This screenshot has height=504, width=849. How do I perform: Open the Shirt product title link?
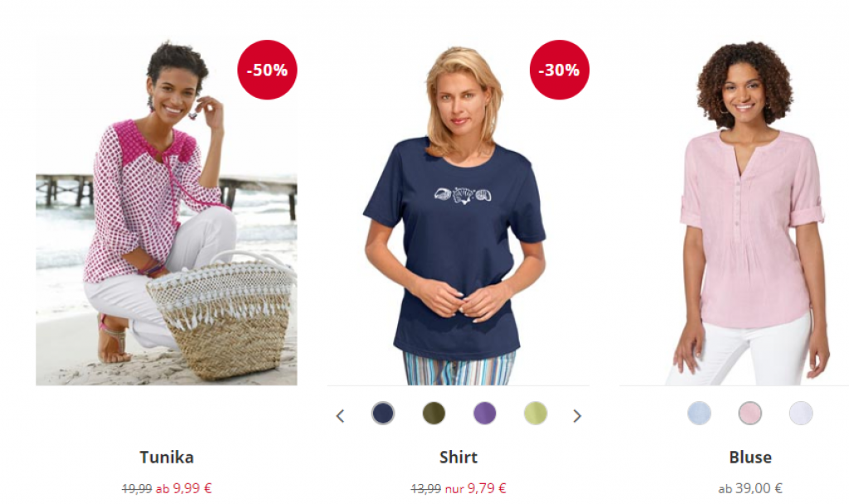458,458
